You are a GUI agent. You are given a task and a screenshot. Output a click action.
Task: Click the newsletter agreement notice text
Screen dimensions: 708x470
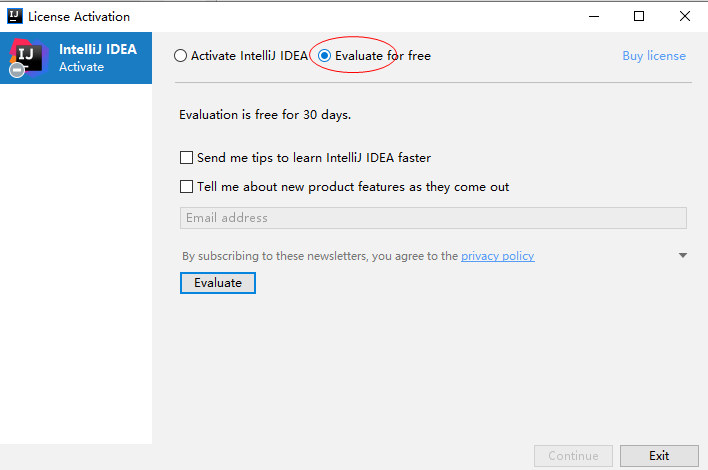point(320,256)
